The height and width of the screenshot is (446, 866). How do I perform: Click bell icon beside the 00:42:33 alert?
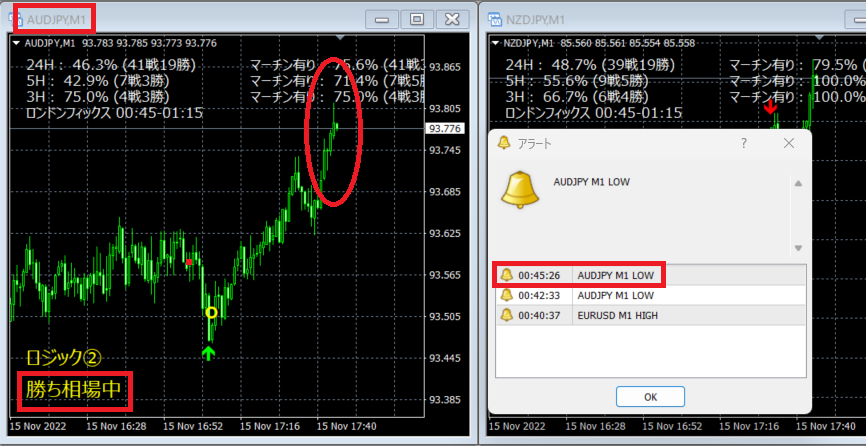coord(507,295)
